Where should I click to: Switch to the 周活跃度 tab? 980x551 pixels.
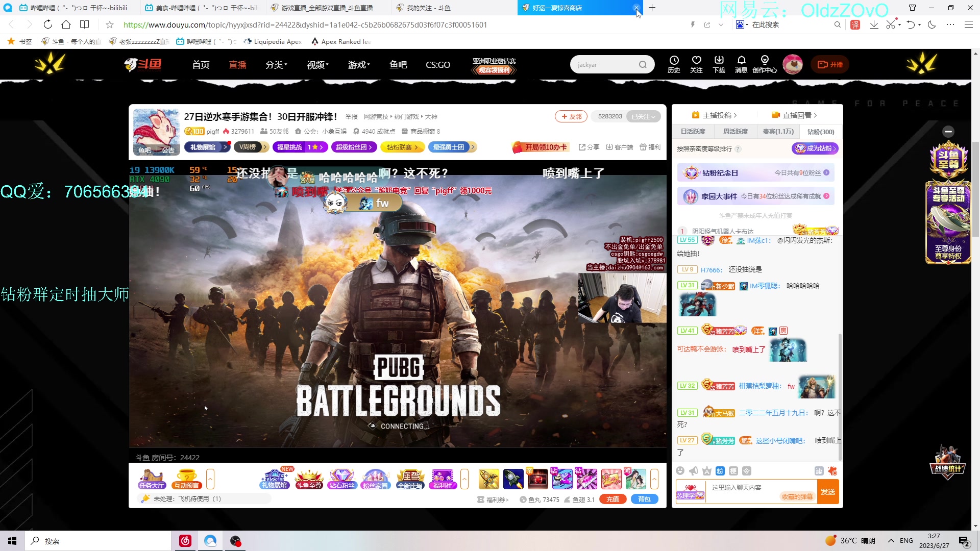coord(736,132)
